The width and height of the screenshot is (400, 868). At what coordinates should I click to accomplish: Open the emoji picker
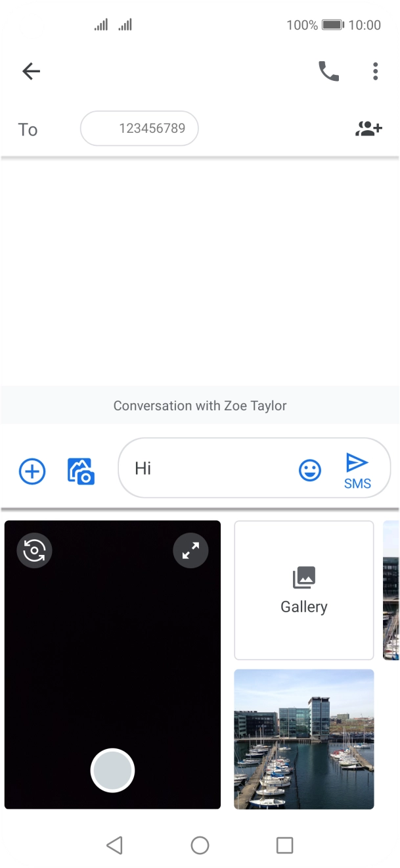(310, 470)
